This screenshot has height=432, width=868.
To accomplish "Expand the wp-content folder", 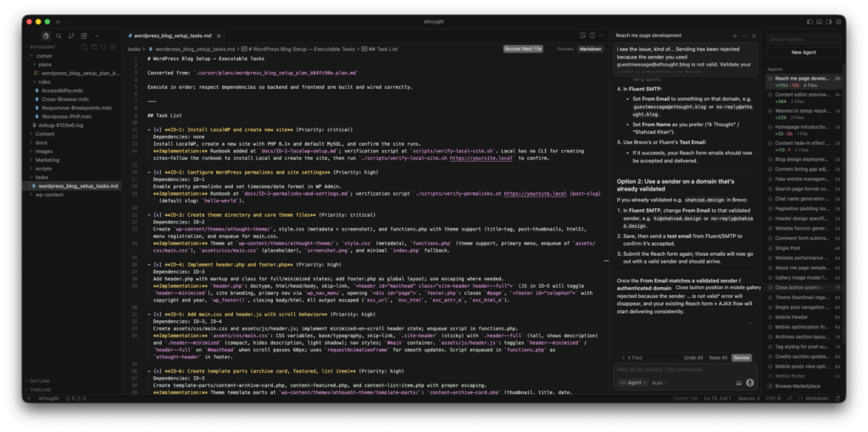I will coord(49,195).
